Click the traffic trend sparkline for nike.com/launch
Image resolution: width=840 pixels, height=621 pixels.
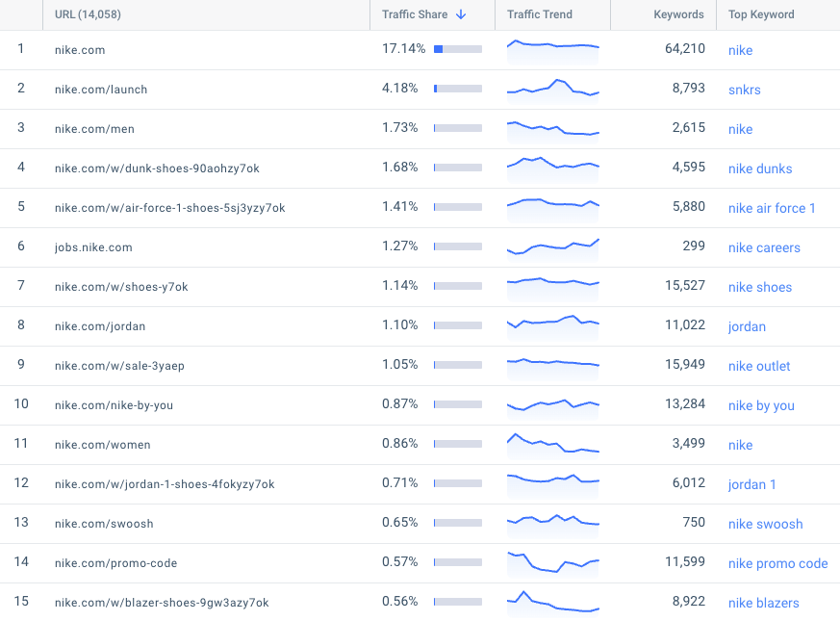click(x=553, y=90)
